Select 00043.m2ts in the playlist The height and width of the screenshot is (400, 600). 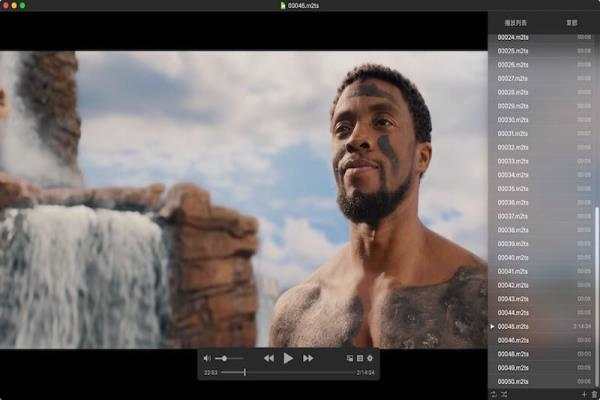[x=541, y=299]
